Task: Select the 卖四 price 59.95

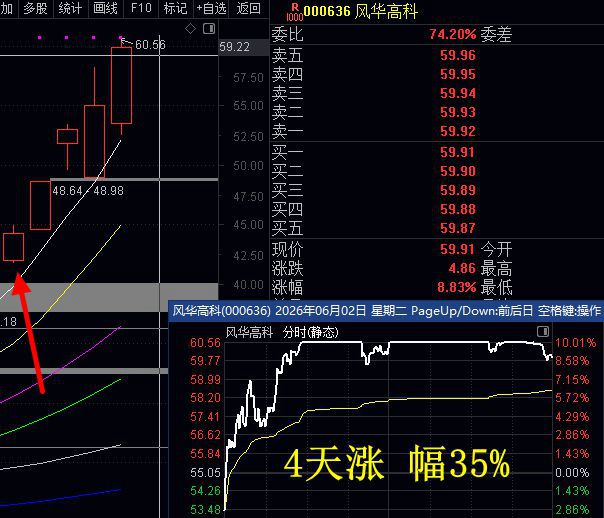Action: click(458, 74)
